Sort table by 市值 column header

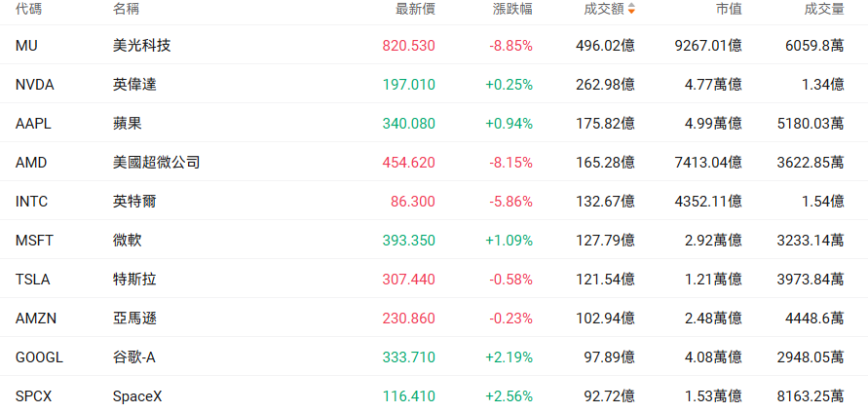pyautogui.click(x=729, y=10)
